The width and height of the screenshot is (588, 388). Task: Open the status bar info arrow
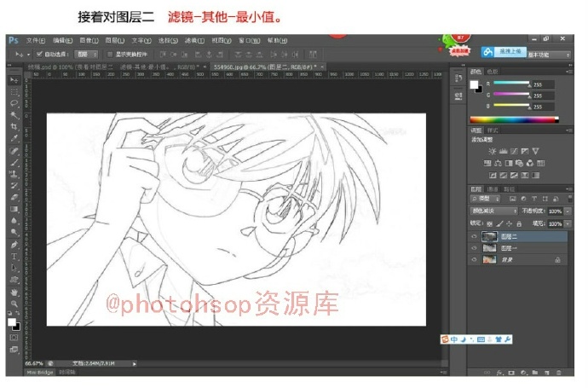(135, 363)
